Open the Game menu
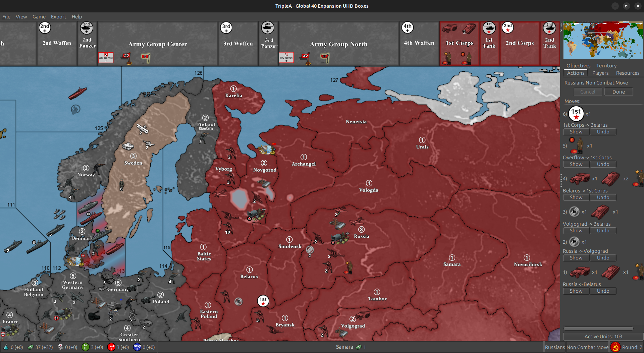Image resolution: width=644 pixels, height=353 pixels. tap(39, 16)
